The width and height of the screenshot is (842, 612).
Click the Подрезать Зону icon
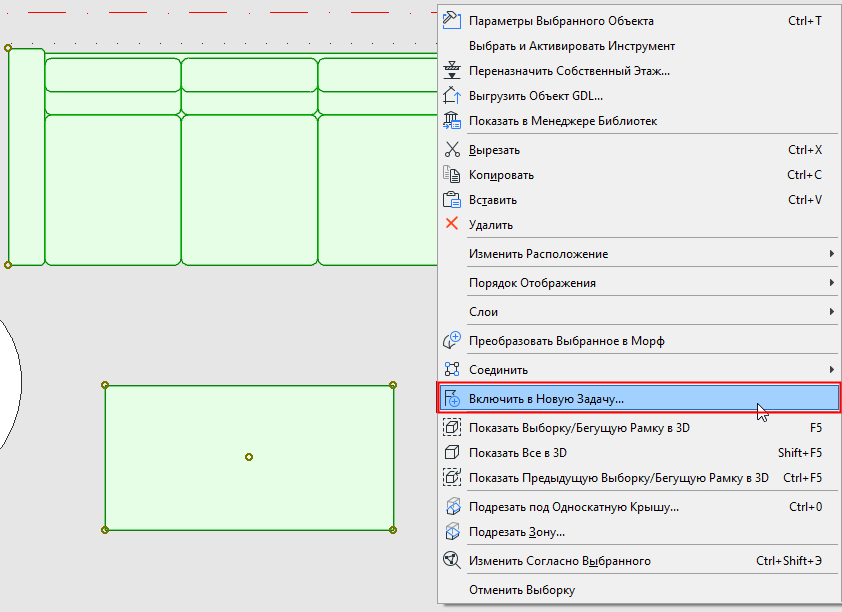[453, 531]
